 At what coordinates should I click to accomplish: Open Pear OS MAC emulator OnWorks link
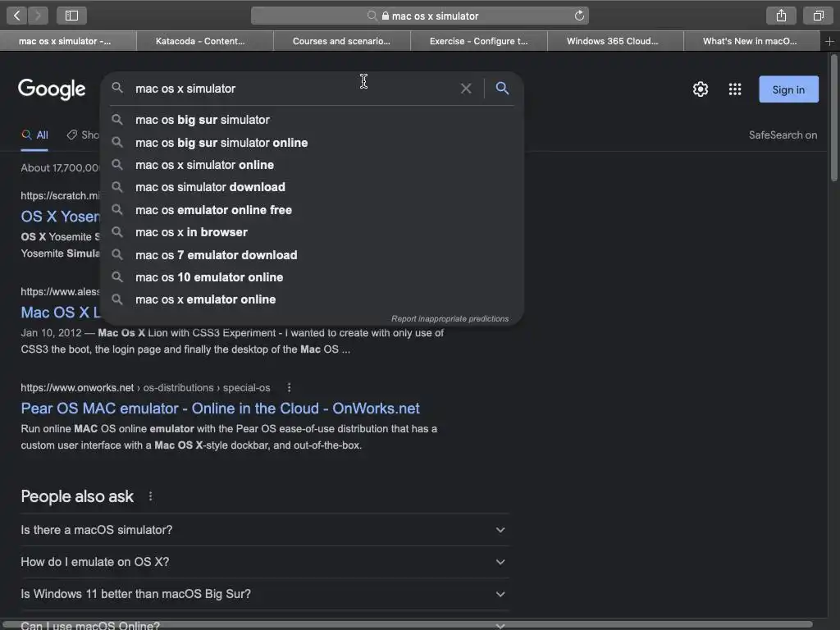tap(220, 409)
